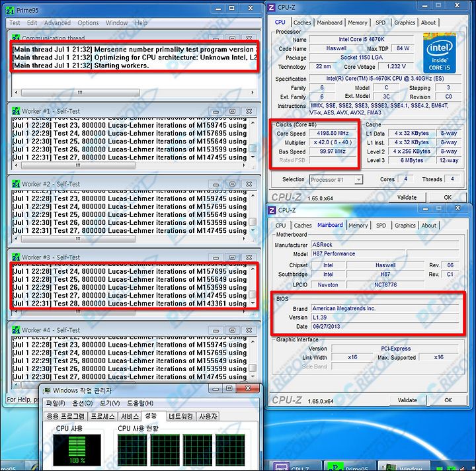Click vertical scrollbar up arrow in Worker #1
Screen dimensions: 476x471
253,122
